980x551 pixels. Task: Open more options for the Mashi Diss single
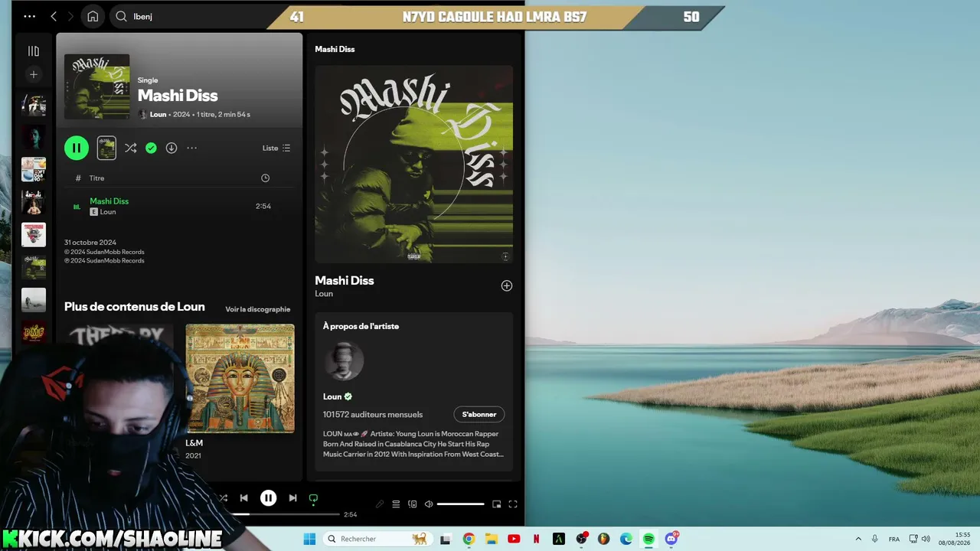pyautogui.click(x=192, y=148)
